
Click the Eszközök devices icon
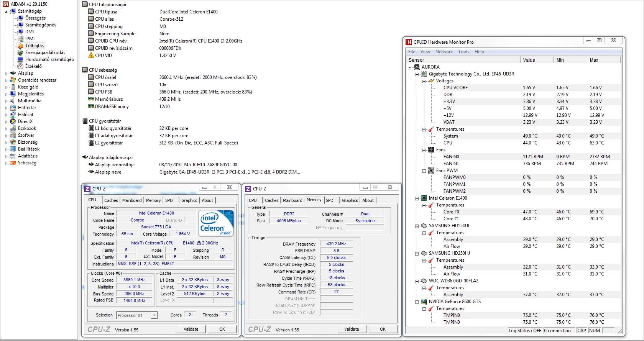click(13, 128)
